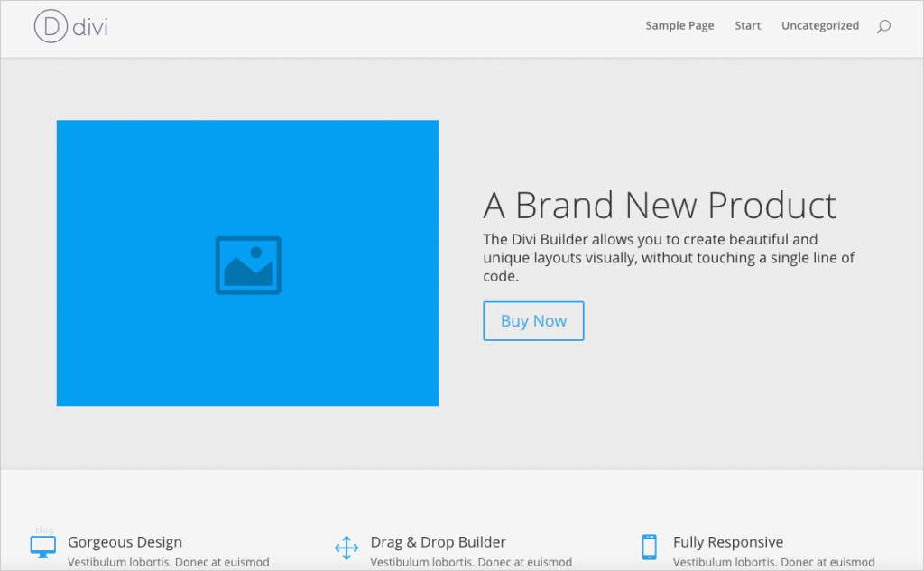924x571 pixels.
Task: Click the Vestibulum lobortis text under Fully Responsive
Action: click(773, 562)
